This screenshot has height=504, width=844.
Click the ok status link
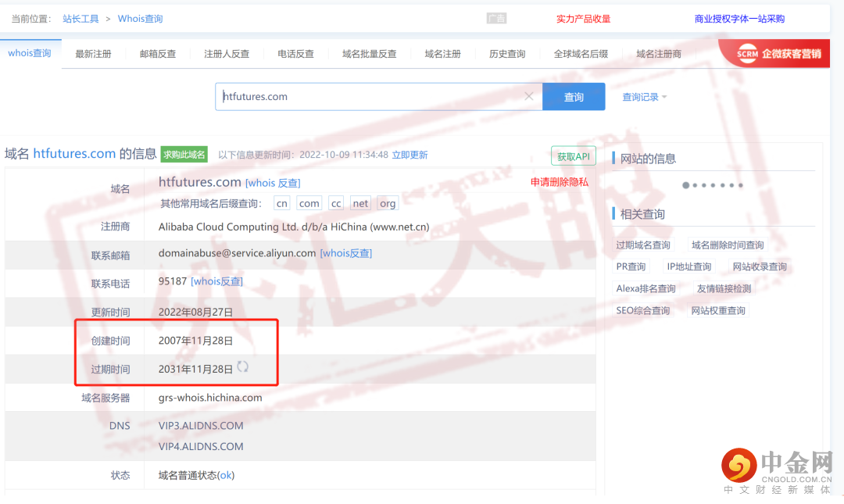coord(226,475)
